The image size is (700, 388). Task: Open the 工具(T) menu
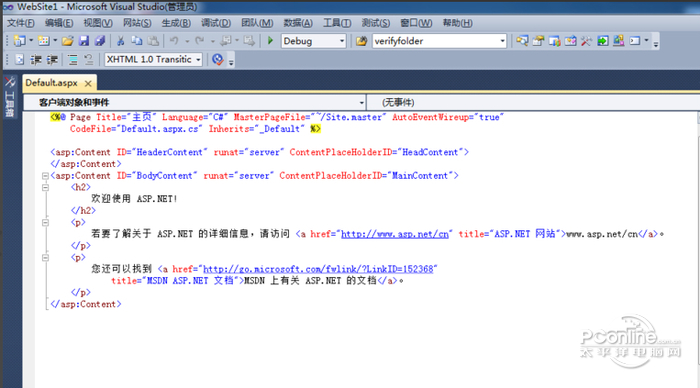click(337, 23)
